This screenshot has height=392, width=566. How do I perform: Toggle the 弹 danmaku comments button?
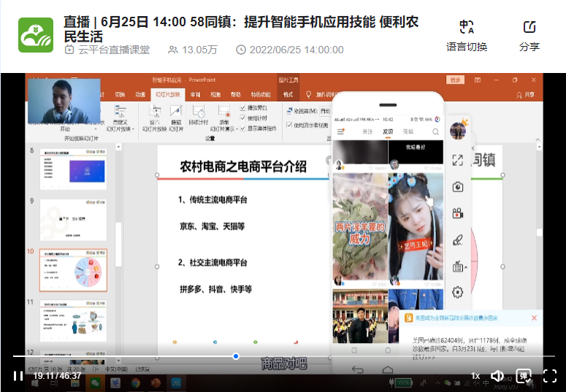[524, 376]
